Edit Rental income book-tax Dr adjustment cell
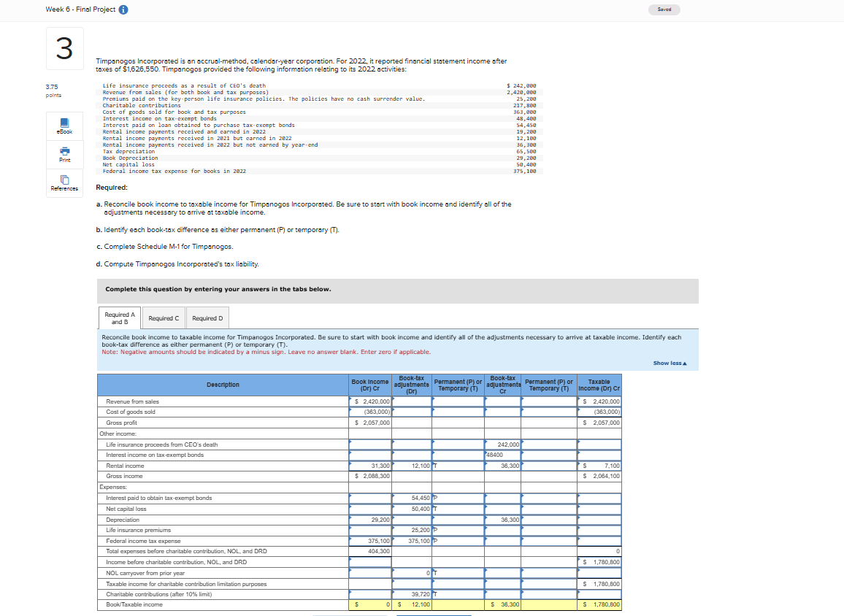Screen dimensions: 844x616 412,466
